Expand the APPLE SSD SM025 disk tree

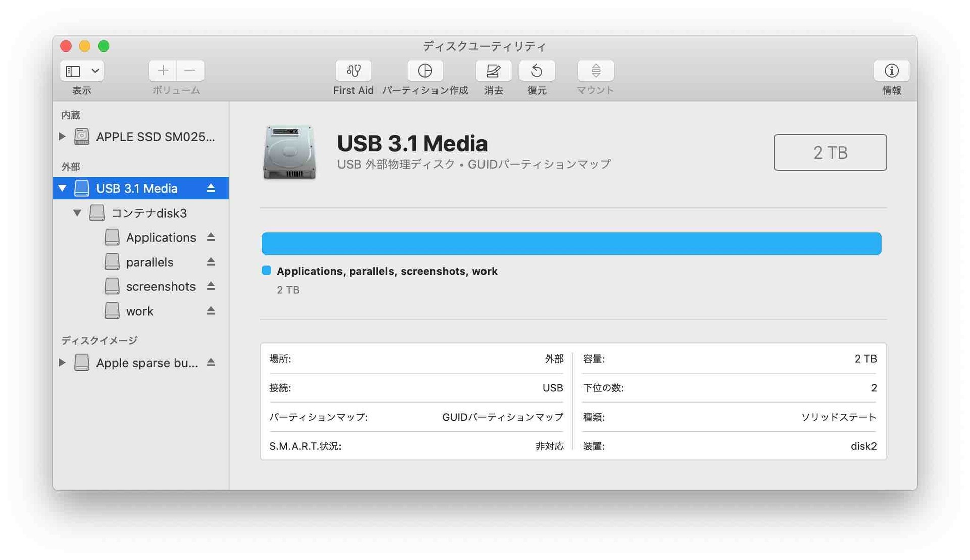(x=62, y=136)
